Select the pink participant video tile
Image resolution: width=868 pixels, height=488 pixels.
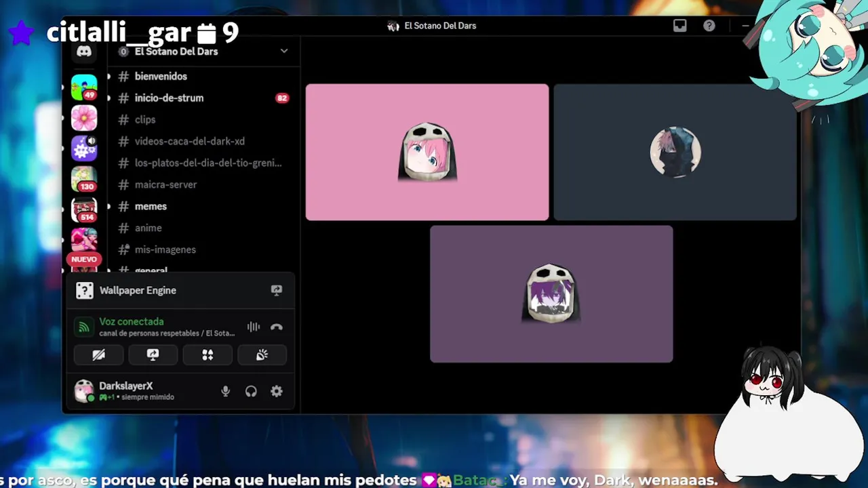pyautogui.click(x=427, y=152)
